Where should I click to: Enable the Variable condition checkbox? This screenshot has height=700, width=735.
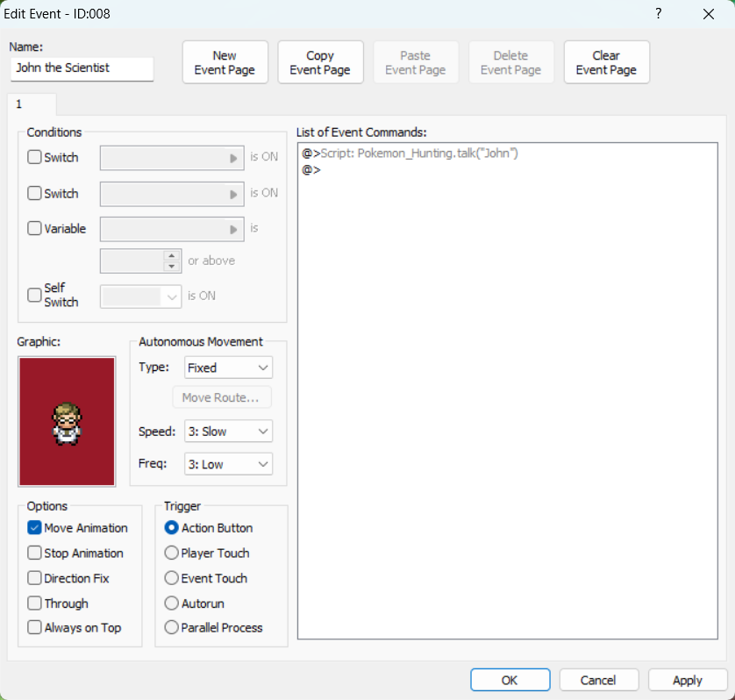point(35,228)
